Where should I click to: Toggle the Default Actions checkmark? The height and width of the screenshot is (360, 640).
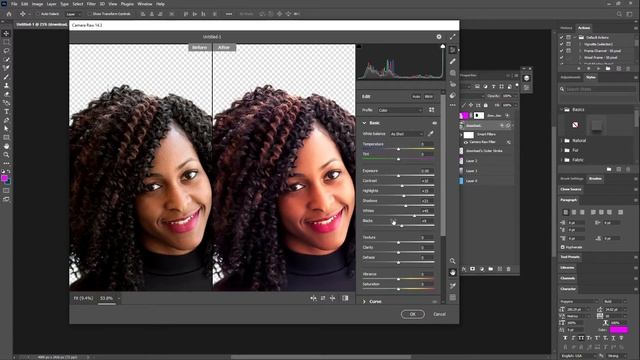coord(562,37)
